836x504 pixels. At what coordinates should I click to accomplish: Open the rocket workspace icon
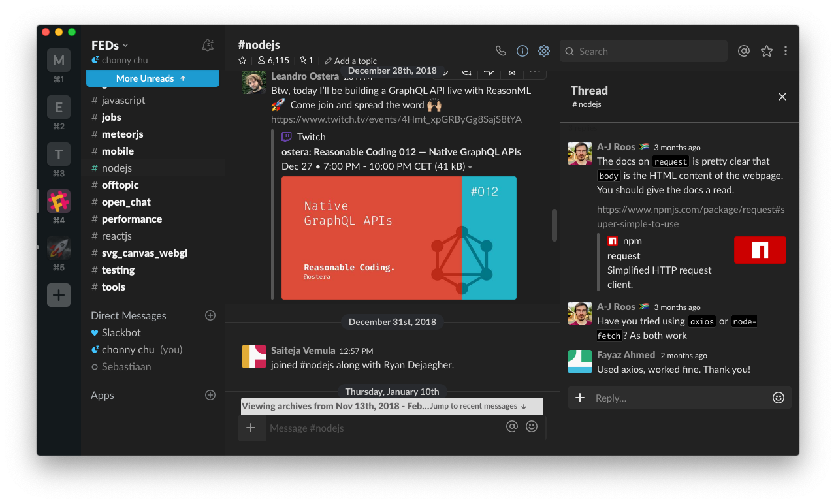pos(59,249)
